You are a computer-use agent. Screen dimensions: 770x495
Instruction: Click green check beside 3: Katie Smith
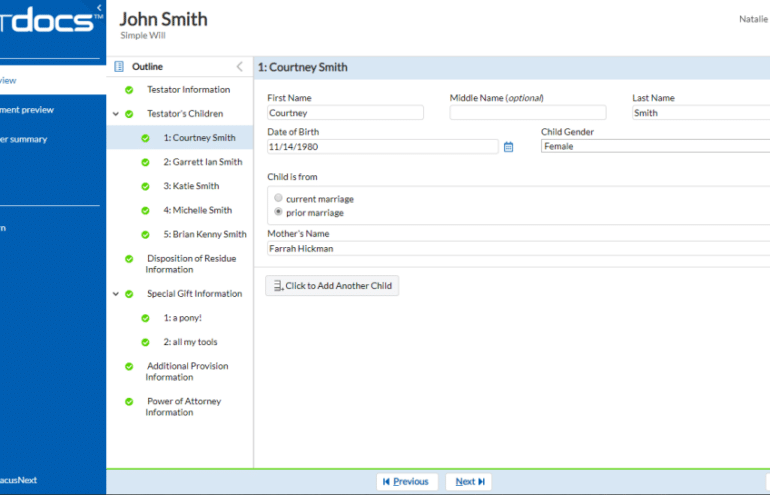pos(145,186)
